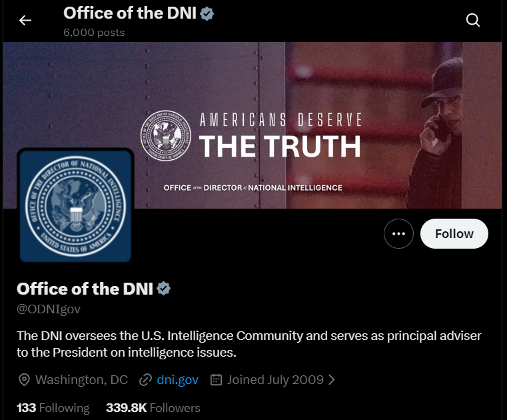Click the profile bio description text
This screenshot has height=420, width=507.
[x=249, y=343]
